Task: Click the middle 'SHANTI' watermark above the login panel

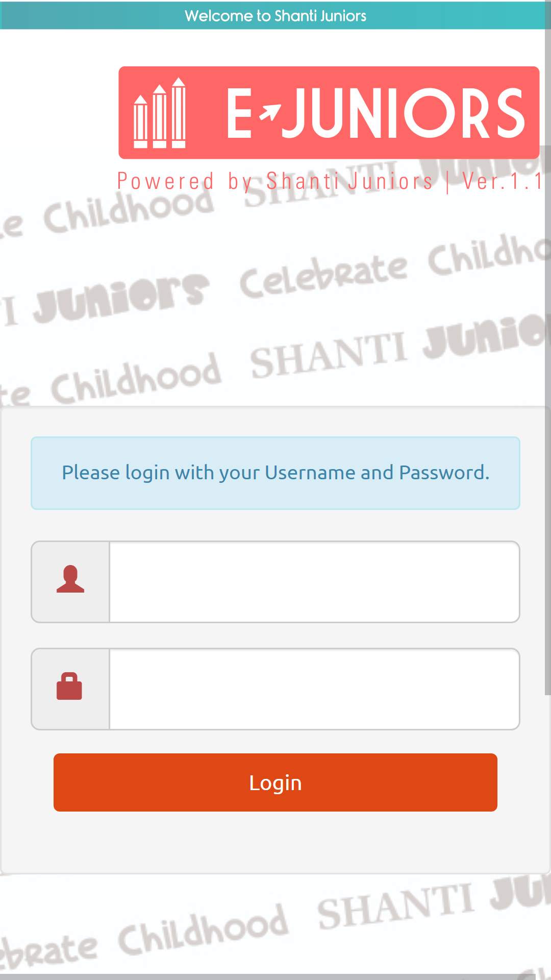Action: (329, 356)
